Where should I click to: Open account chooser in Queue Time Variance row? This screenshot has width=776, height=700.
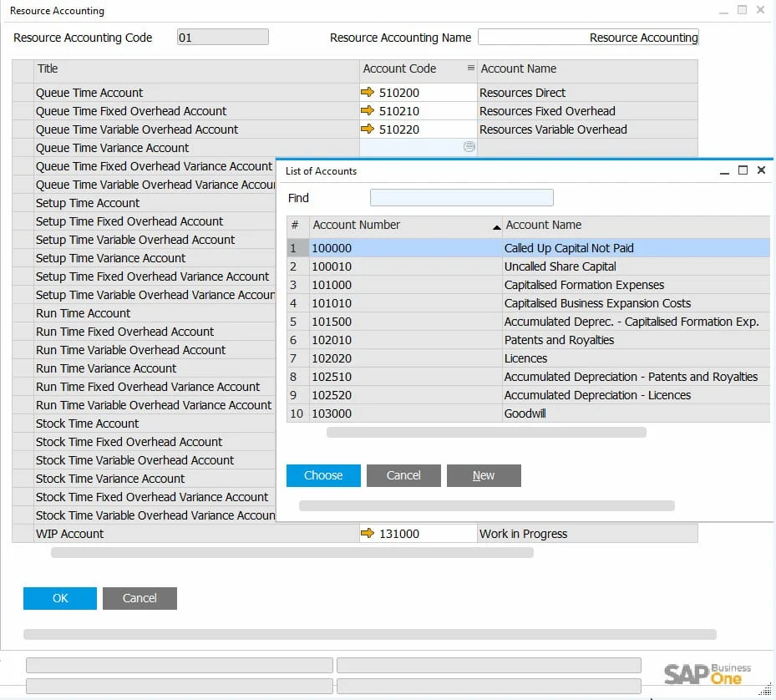click(469, 146)
